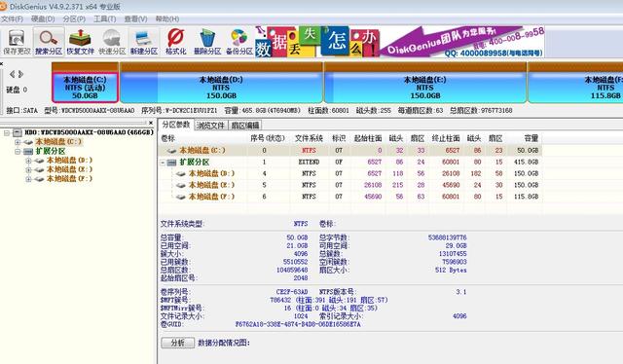Click the 保存更改 save changes icon

pyautogui.click(x=17, y=42)
